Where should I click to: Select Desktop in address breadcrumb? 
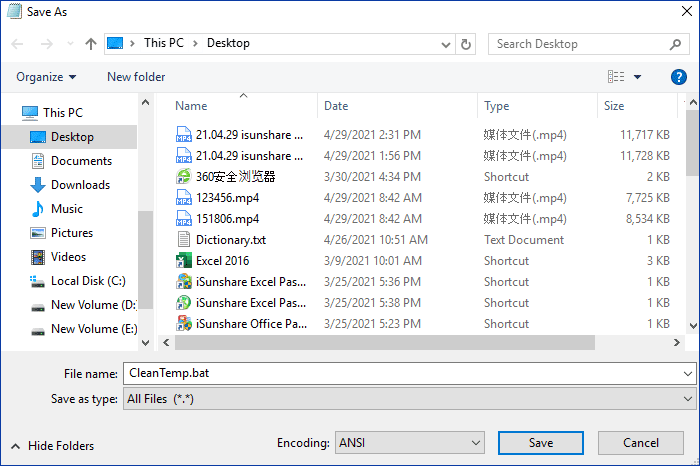(228, 43)
